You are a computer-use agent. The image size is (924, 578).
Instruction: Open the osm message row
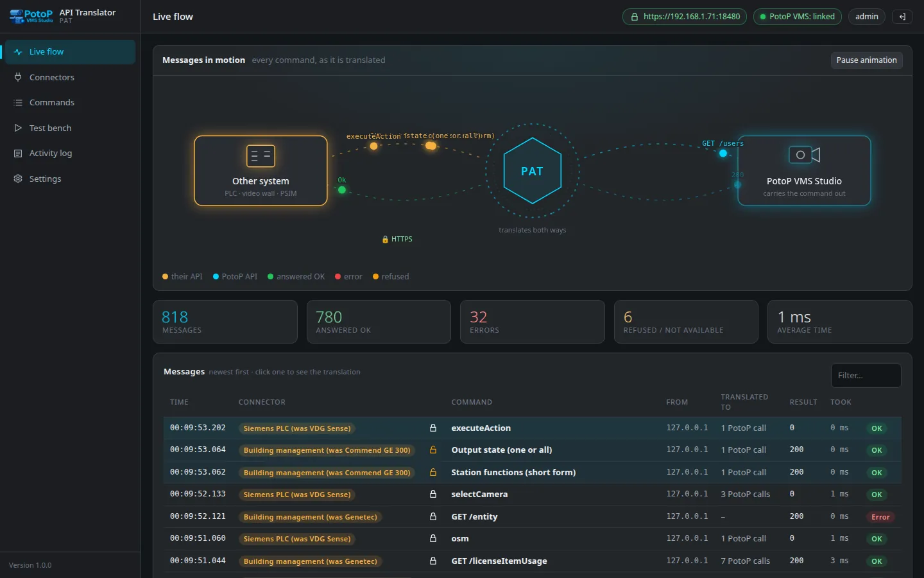(533, 539)
